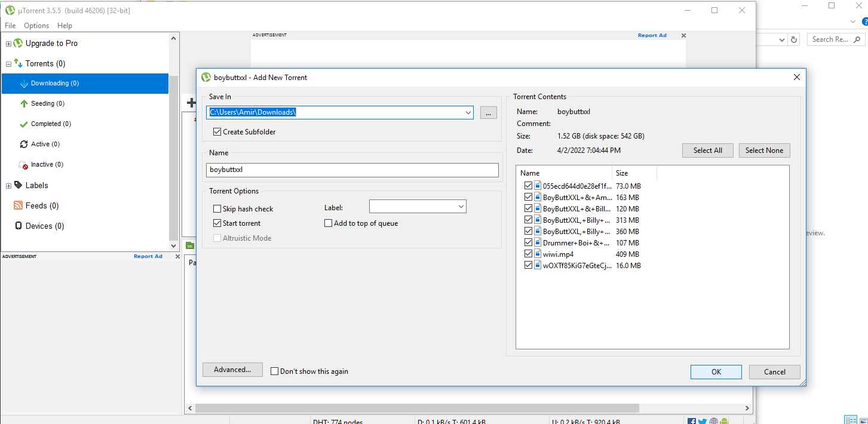
Task: Open the Save In path dropdown
Action: coord(468,112)
